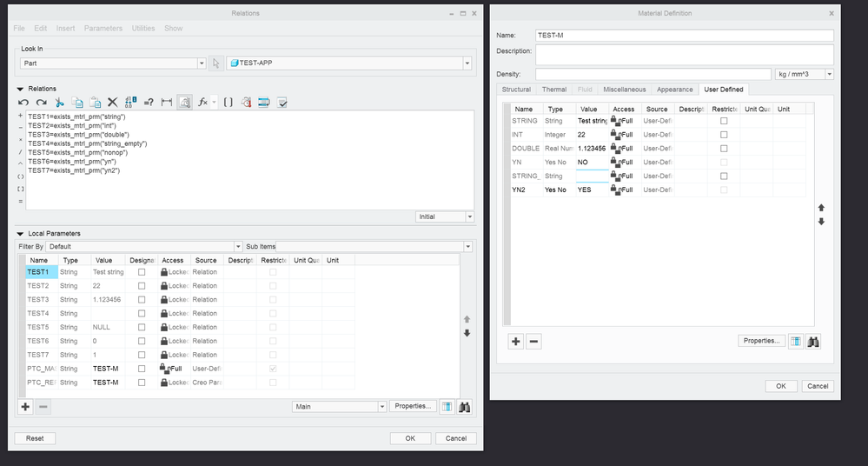Screen dimensions: 868x466
Task: Open the Utilities menu
Action: [143, 28]
